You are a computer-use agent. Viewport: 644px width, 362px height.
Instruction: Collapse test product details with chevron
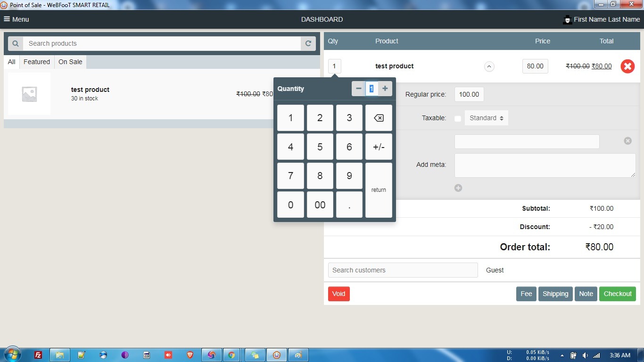[489, 66]
